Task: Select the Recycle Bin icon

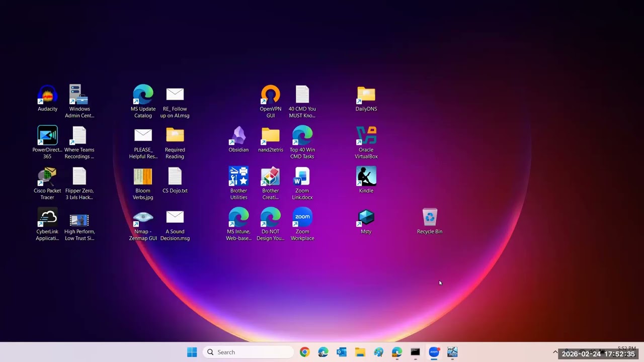Action: coord(430,221)
